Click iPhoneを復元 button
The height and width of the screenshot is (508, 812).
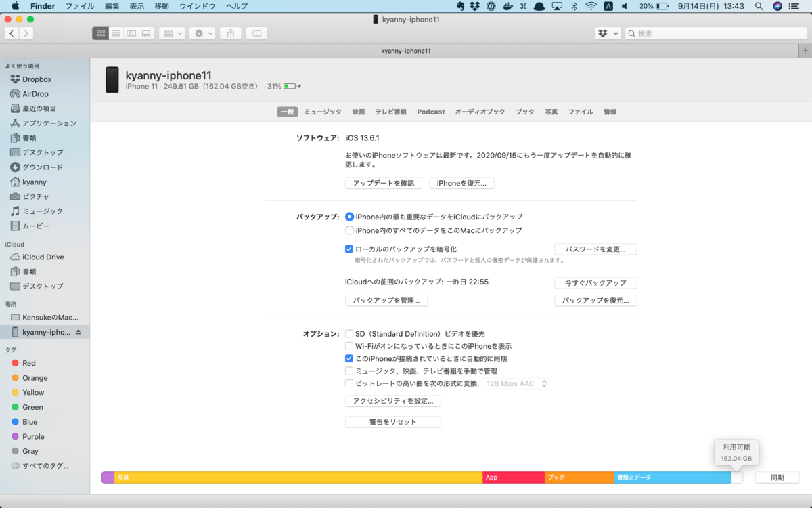(461, 183)
